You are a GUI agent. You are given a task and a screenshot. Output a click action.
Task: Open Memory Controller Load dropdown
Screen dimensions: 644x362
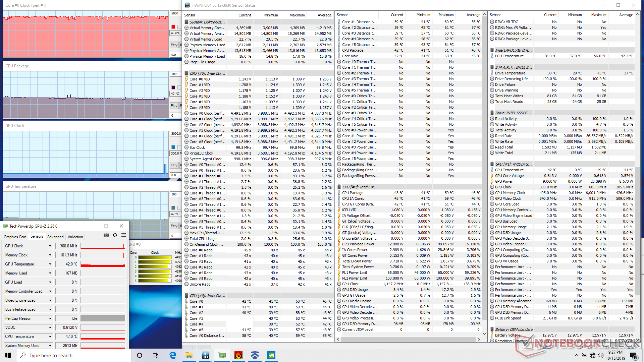(x=50, y=291)
